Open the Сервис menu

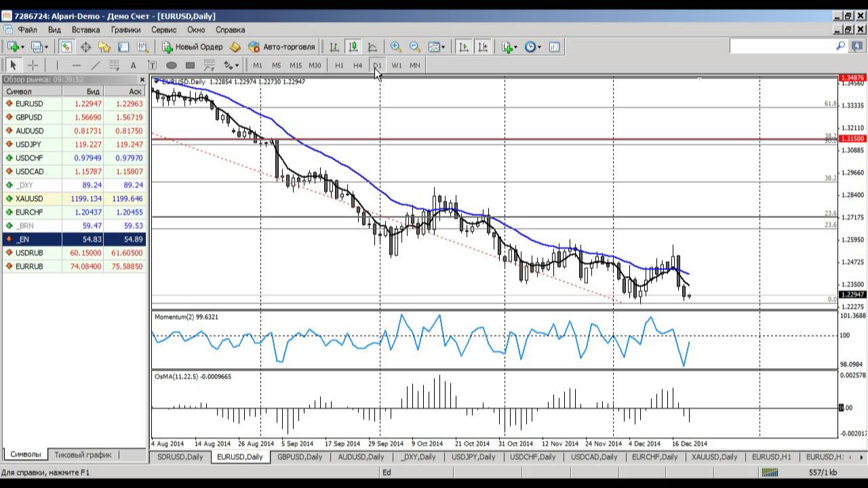tap(164, 30)
